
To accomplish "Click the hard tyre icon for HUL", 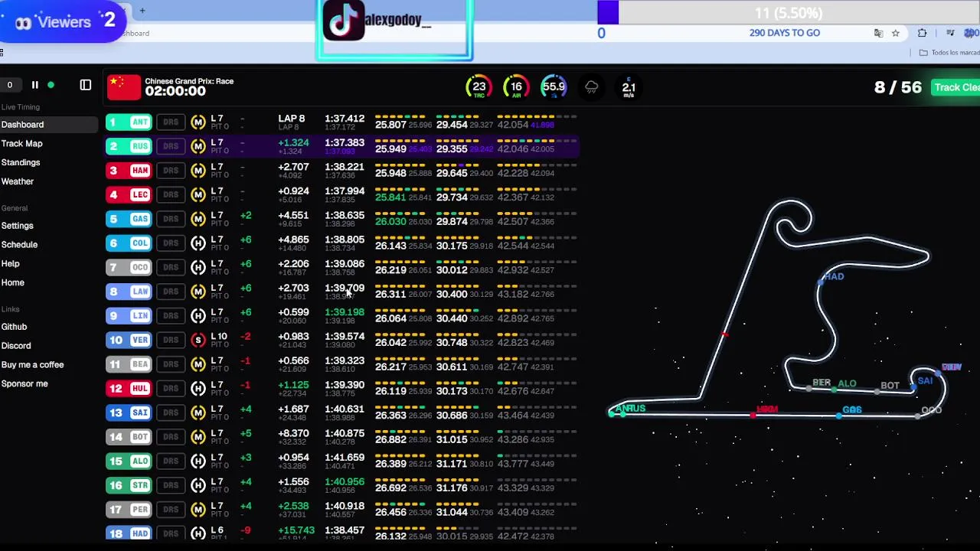I will (198, 388).
